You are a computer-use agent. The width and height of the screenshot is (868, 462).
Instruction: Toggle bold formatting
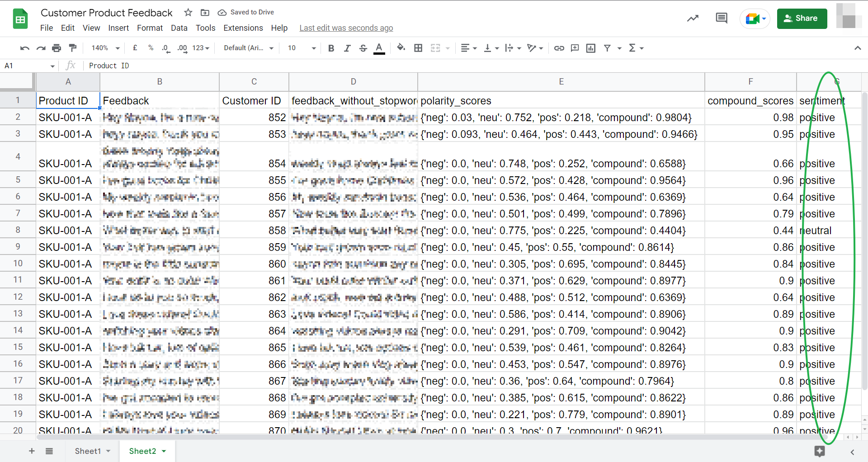click(331, 48)
